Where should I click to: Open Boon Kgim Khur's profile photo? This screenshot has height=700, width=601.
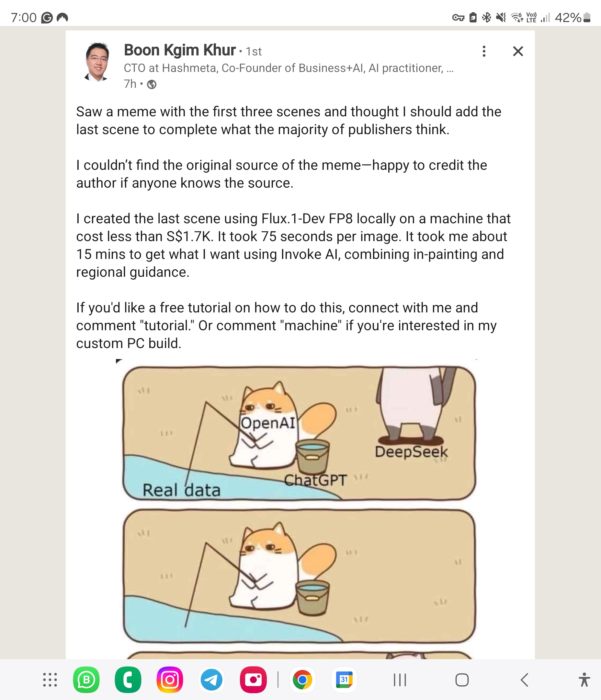(x=97, y=62)
